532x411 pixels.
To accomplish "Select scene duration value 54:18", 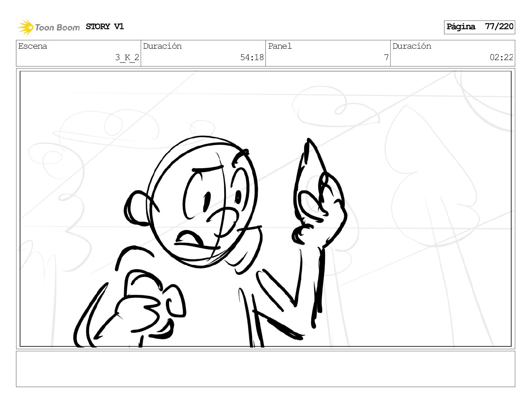I will (x=252, y=57).
